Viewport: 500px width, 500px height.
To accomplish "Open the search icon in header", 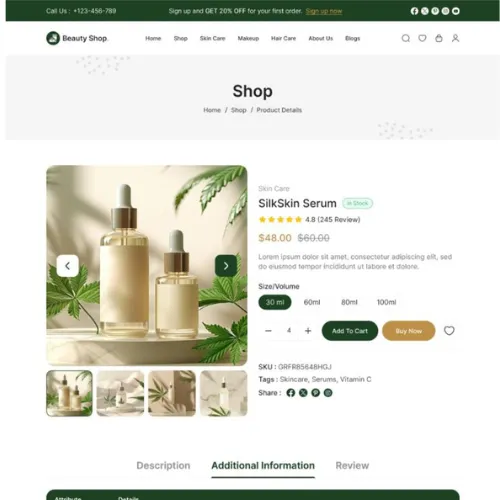I will (x=406, y=38).
